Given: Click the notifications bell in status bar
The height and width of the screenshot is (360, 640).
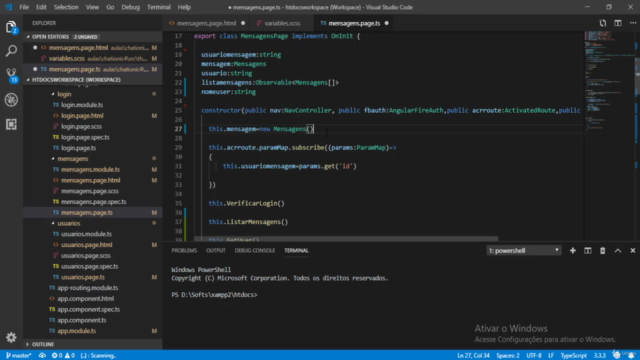Looking at the screenshot, I should click(x=631, y=356).
